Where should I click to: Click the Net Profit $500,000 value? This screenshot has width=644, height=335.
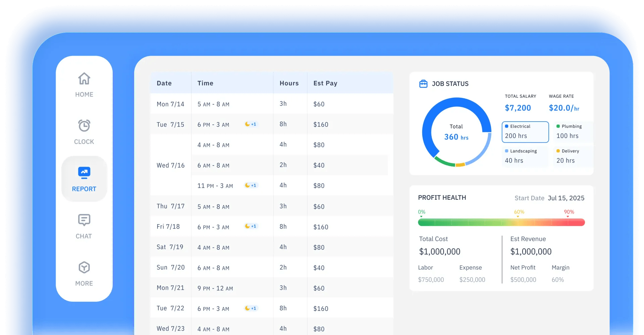point(523,280)
